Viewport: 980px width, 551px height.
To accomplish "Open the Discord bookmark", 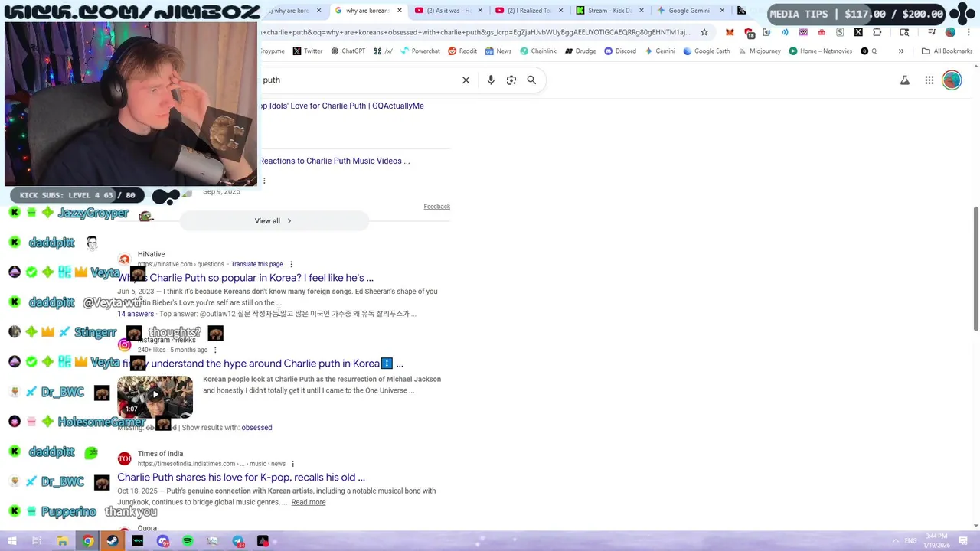I will (x=620, y=51).
